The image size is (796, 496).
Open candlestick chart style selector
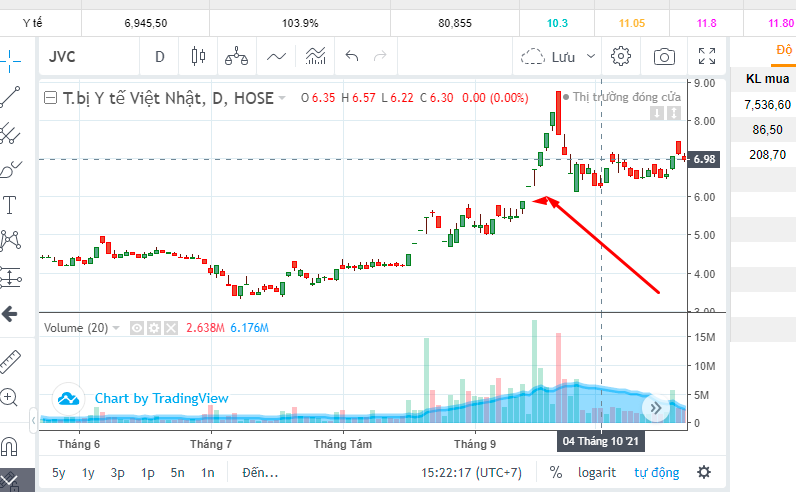pos(198,56)
